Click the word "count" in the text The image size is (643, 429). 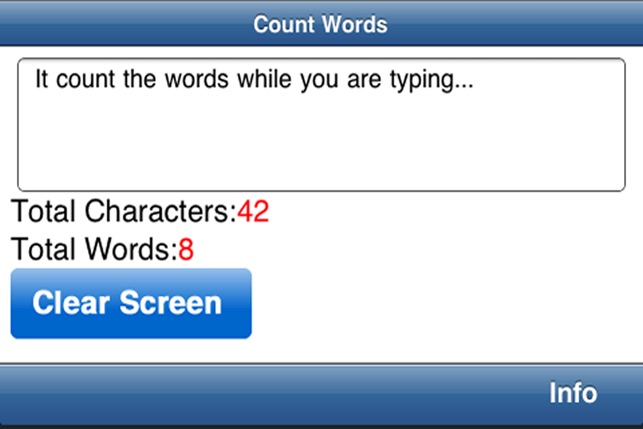point(85,79)
